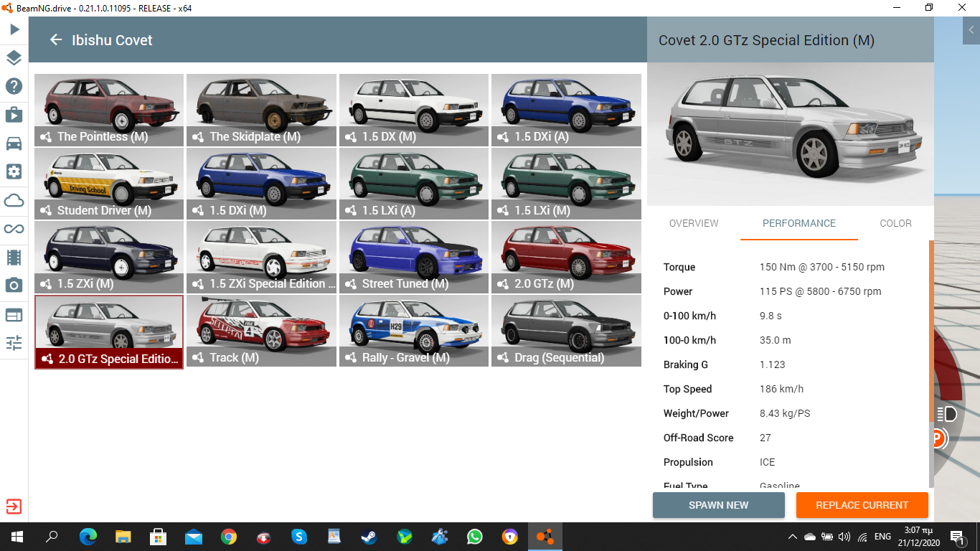Click the Spawn New button
The height and width of the screenshot is (551, 980).
coord(719,505)
